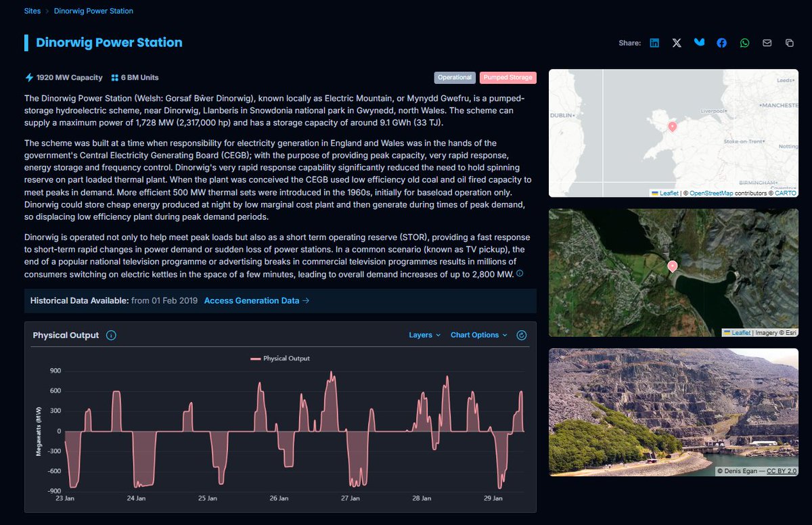Open CC BY 2.0 license link
This screenshot has height=525, width=812.
pyautogui.click(x=782, y=471)
